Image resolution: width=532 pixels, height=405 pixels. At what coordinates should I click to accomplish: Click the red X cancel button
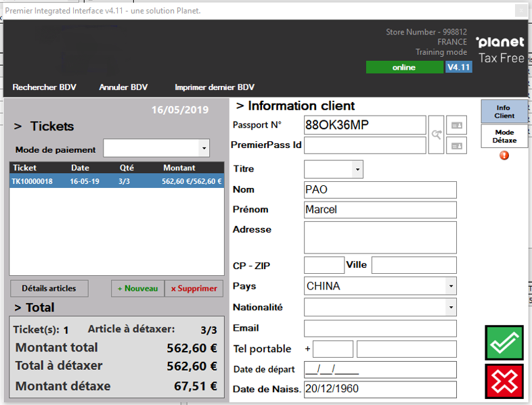[x=504, y=381]
